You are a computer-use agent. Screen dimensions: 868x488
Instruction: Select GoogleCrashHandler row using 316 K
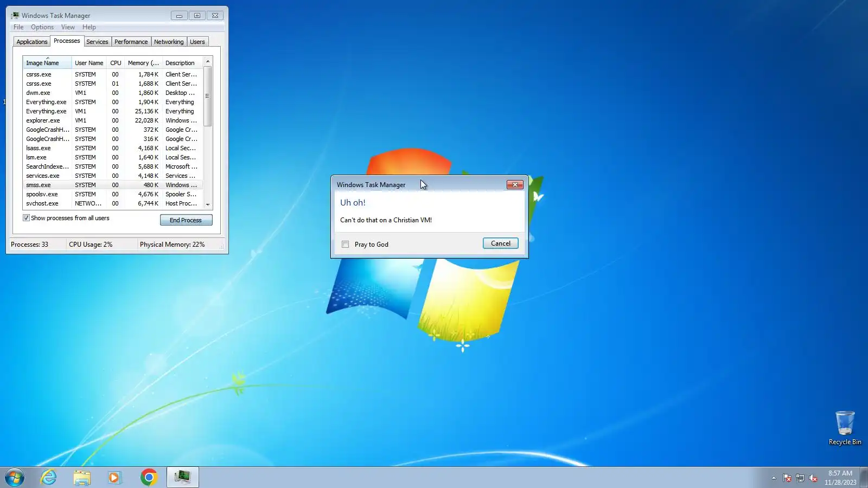click(x=113, y=139)
